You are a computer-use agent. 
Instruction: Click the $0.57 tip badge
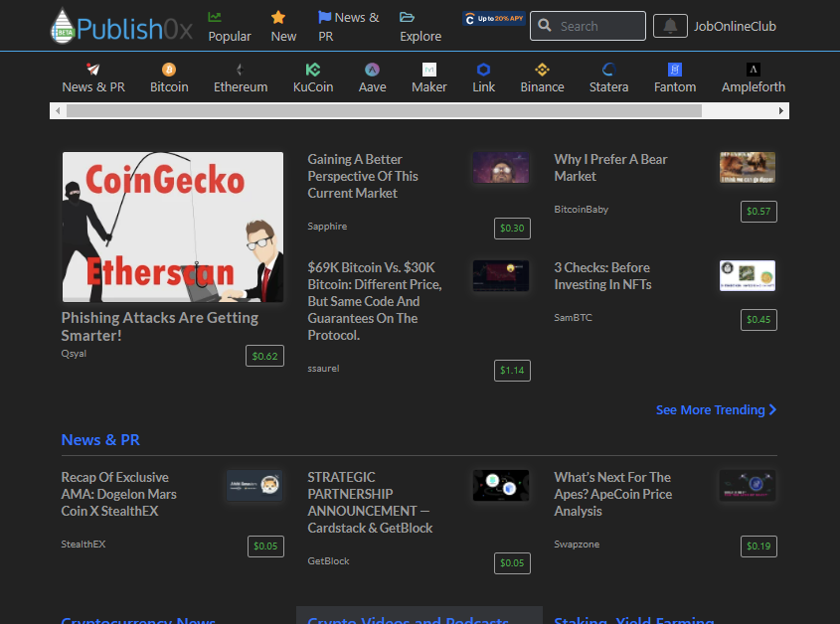[758, 211]
